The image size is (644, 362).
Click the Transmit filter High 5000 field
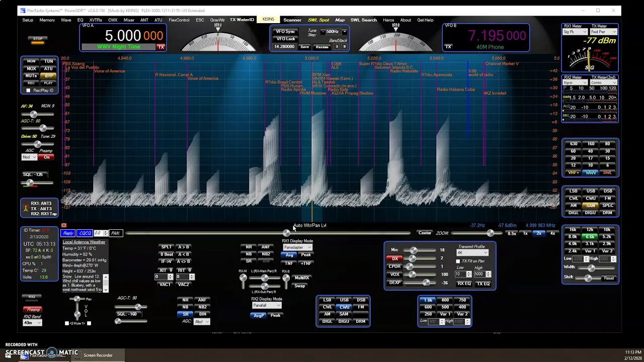pos(480,275)
